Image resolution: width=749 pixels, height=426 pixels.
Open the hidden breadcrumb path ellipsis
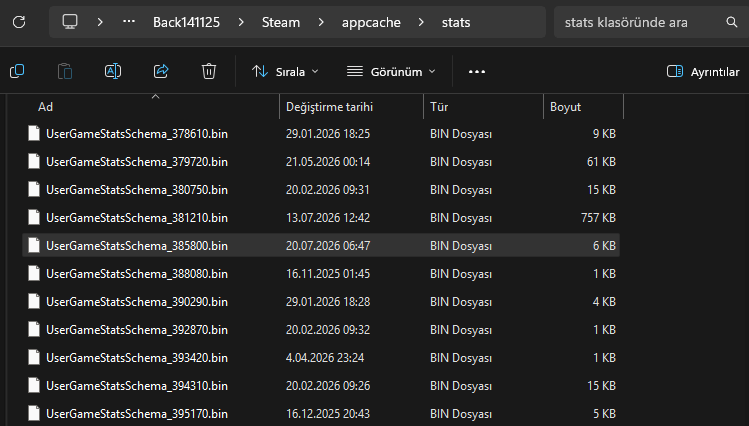pyautogui.click(x=128, y=21)
